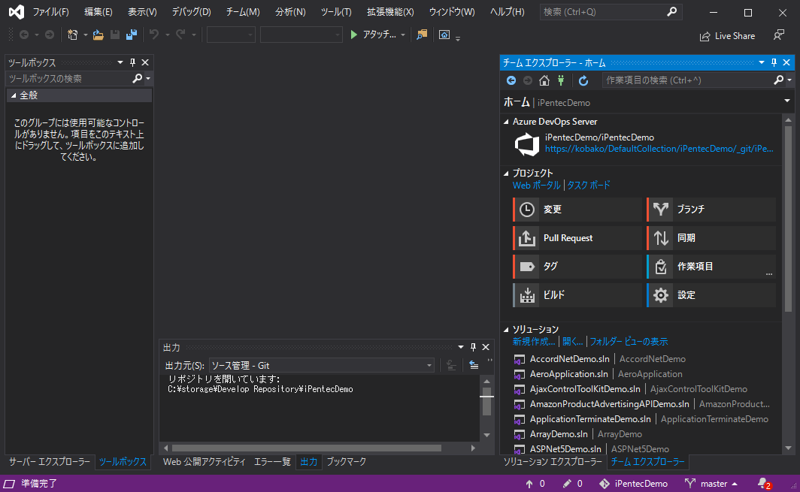
Task: Open the ファイル(F) menu
Action: pyautogui.click(x=51, y=12)
